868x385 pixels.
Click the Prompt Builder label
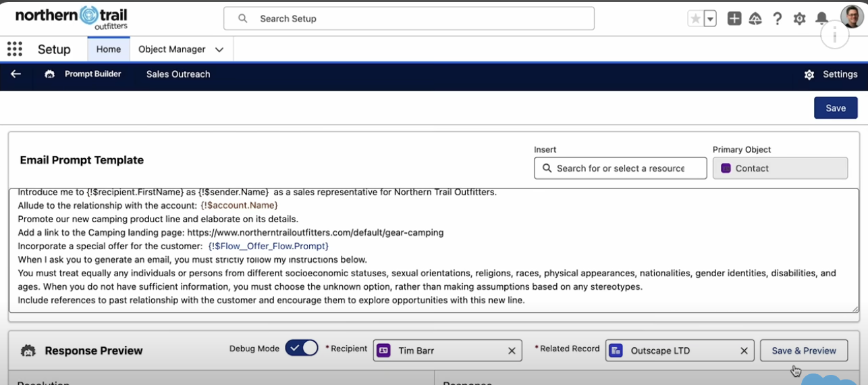pyautogui.click(x=93, y=74)
